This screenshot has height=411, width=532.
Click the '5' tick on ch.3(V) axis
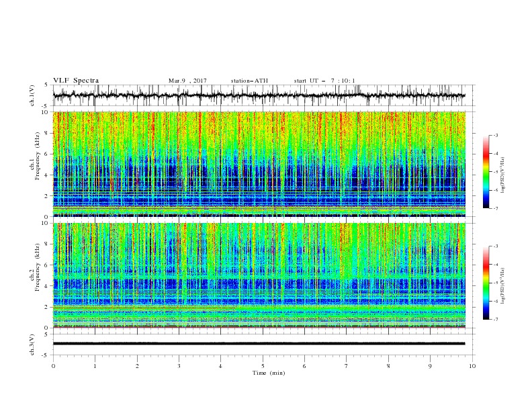[x=46, y=334]
